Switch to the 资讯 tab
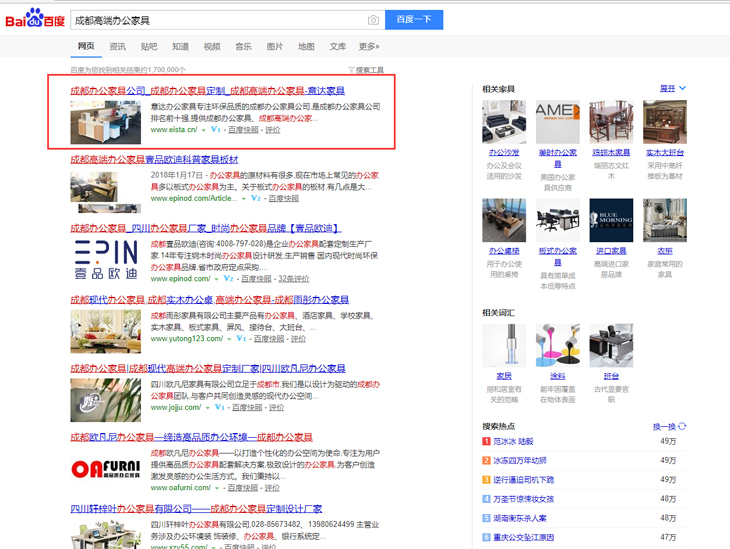 point(117,47)
